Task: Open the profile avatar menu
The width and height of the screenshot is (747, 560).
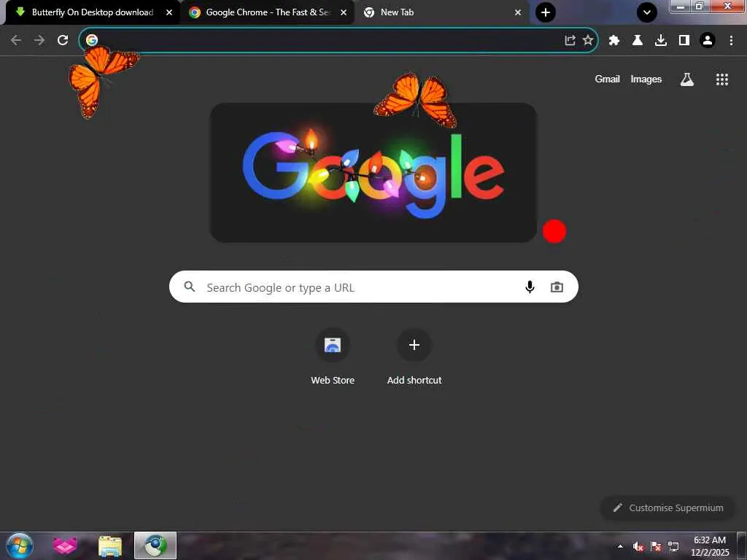Action: point(708,41)
